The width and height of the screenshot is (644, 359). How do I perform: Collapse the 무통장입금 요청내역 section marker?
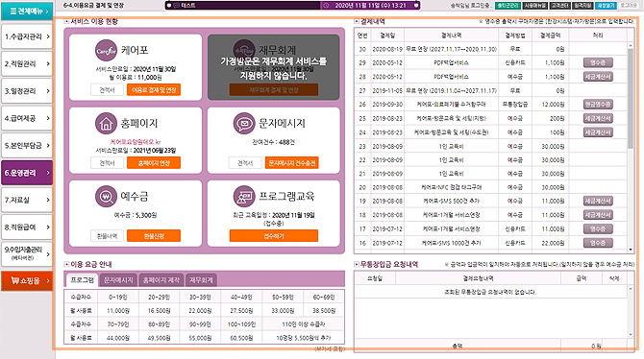(x=357, y=264)
